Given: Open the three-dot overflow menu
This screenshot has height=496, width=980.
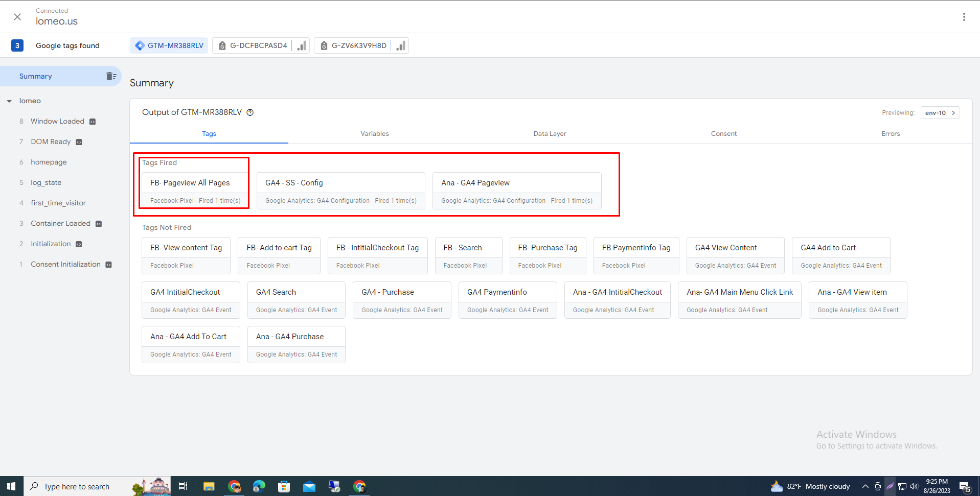Looking at the screenshot, I should pyautogui.click(x=964, y=17).
